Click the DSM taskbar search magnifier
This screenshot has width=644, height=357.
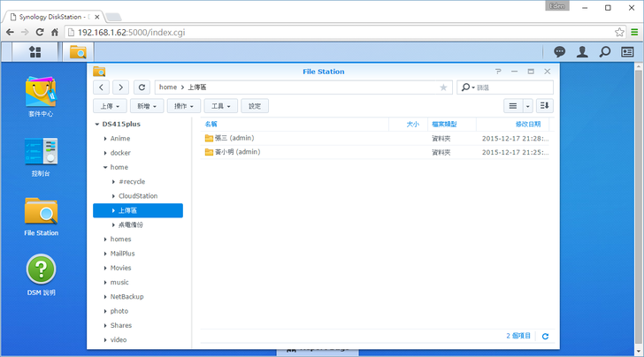click(x=604, y=52)
